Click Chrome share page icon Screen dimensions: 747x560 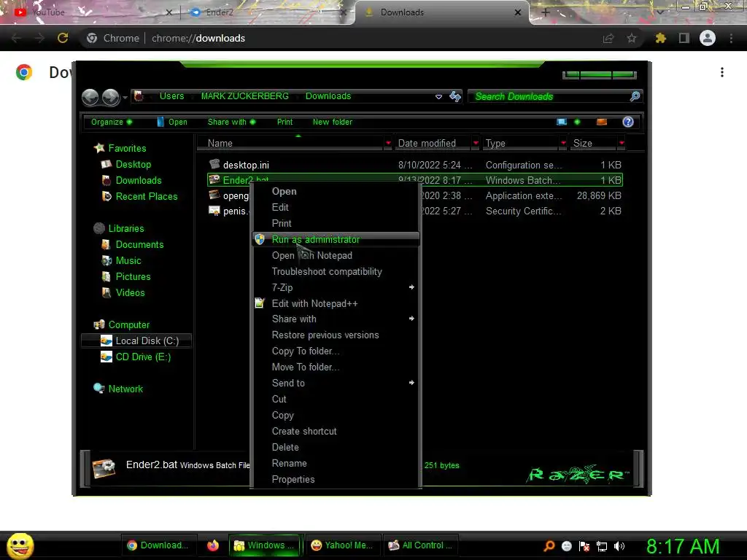(x=608, y=38)
